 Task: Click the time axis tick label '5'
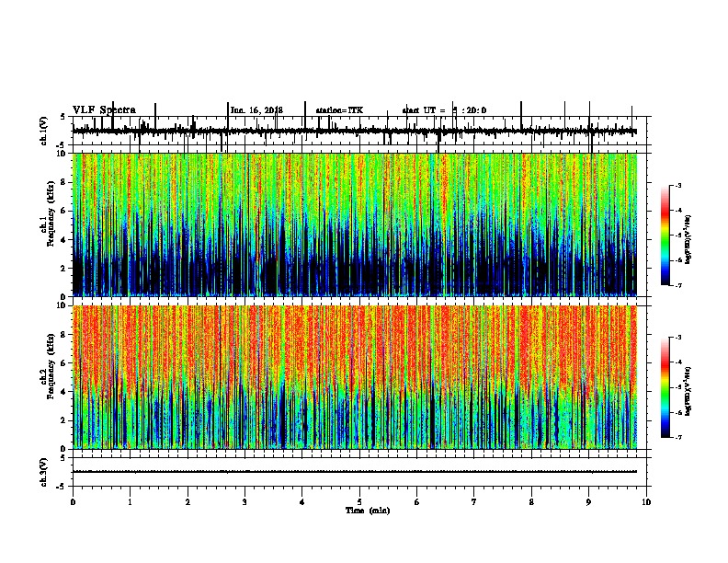359,502
